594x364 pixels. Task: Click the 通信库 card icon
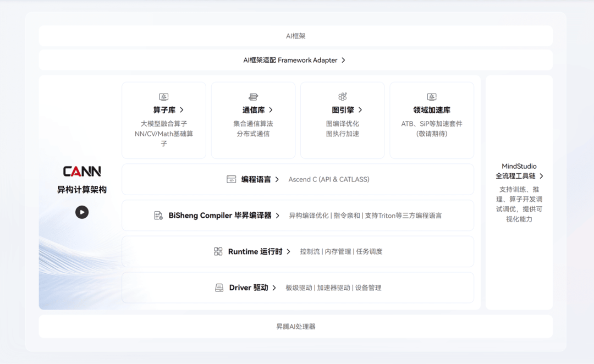[253, 97]
